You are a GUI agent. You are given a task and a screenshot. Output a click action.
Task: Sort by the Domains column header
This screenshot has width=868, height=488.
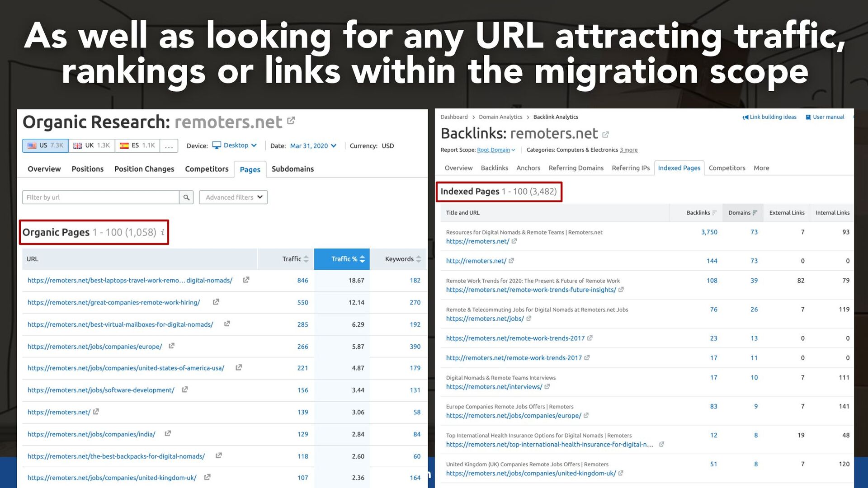[742, 213]
